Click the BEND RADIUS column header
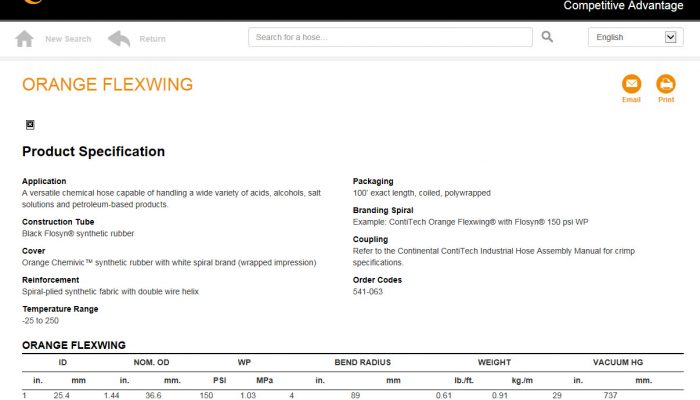This screenshot has width=700, height=400. [362, 362]
